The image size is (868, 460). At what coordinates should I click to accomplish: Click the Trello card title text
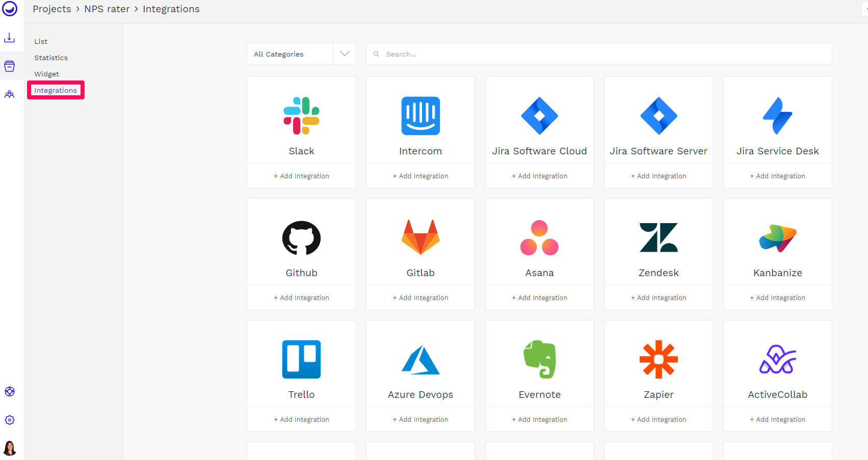[x=301, y=394]
